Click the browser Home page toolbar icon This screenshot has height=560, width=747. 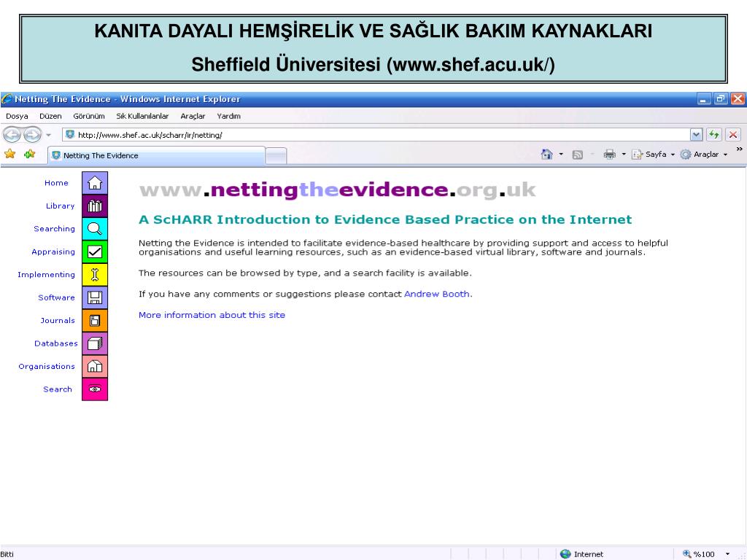[x=546, y=155]
